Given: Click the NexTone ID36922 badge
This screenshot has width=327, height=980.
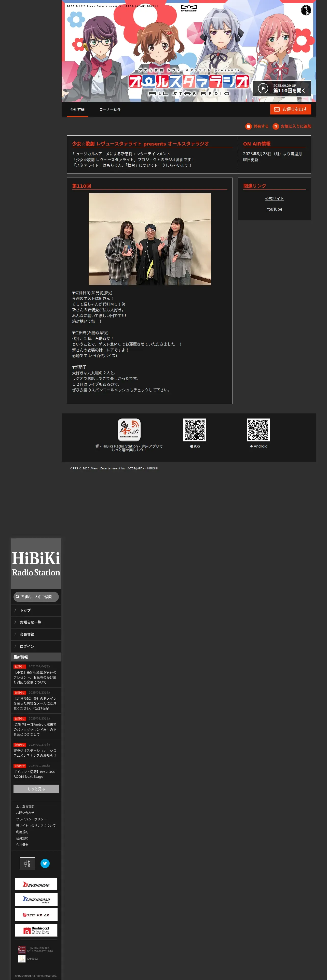Looking at the screenshot, I should 22,959.
